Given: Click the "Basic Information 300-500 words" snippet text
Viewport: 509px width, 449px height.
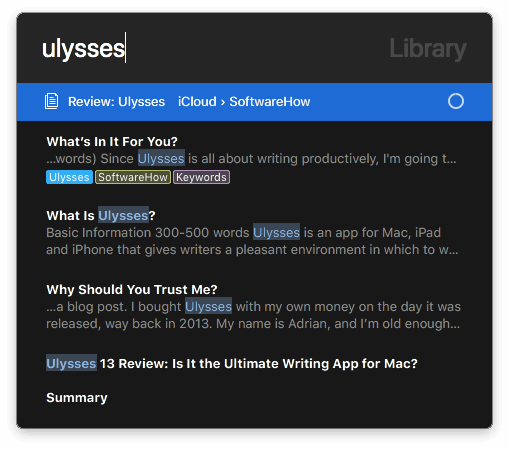Looking at the screenshot, I should [x=148, y=233].
